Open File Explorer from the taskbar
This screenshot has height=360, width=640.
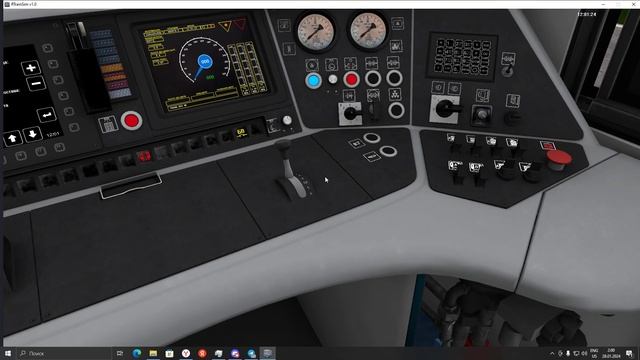coord(153,353)
